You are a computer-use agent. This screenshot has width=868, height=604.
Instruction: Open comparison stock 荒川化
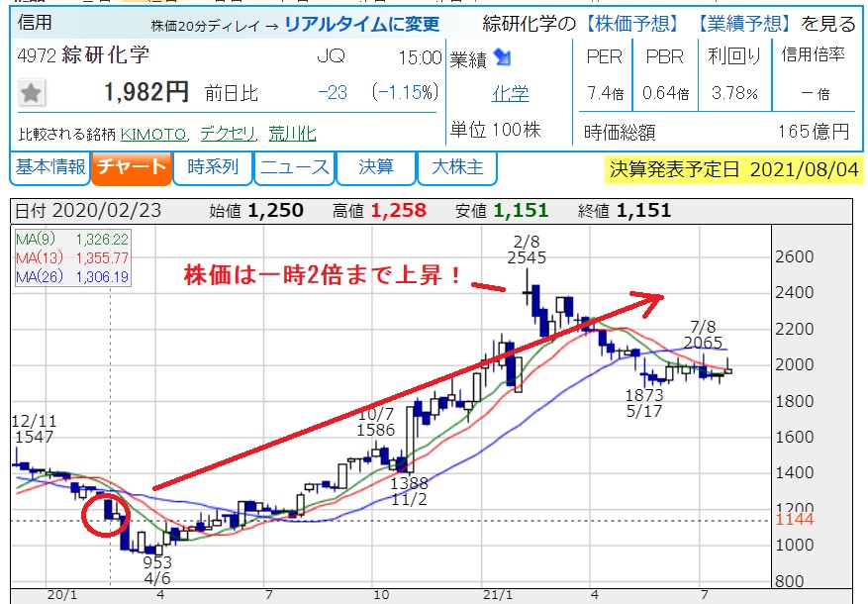pyautogui.click(x=292, y=134)
